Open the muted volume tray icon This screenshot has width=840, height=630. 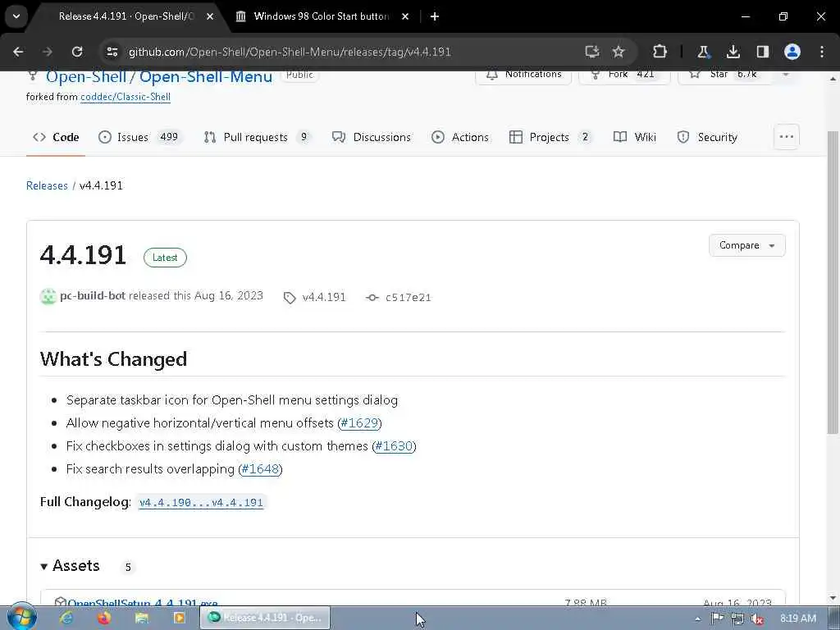pyautogui.click(x=757, y=619)
